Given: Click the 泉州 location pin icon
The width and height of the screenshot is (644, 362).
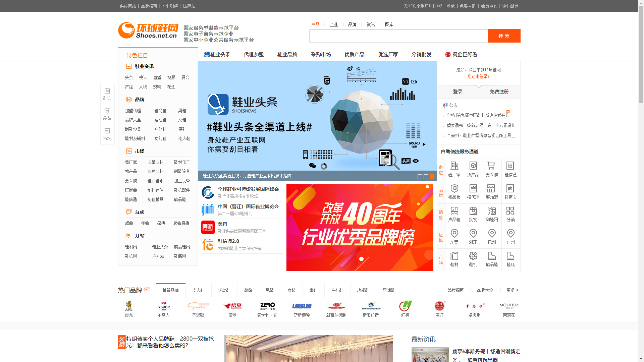Looking at the screenshot, I should tap(492, 234).
